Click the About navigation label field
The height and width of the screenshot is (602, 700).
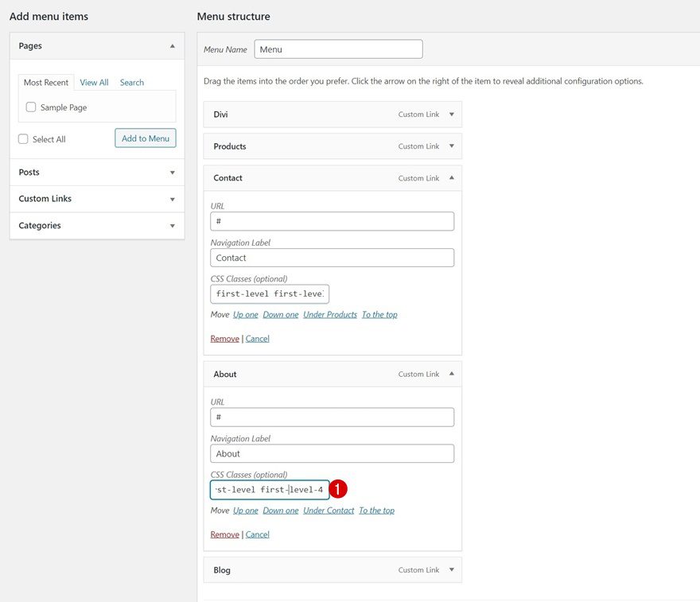pyautogui.click(x=332, y=453)
